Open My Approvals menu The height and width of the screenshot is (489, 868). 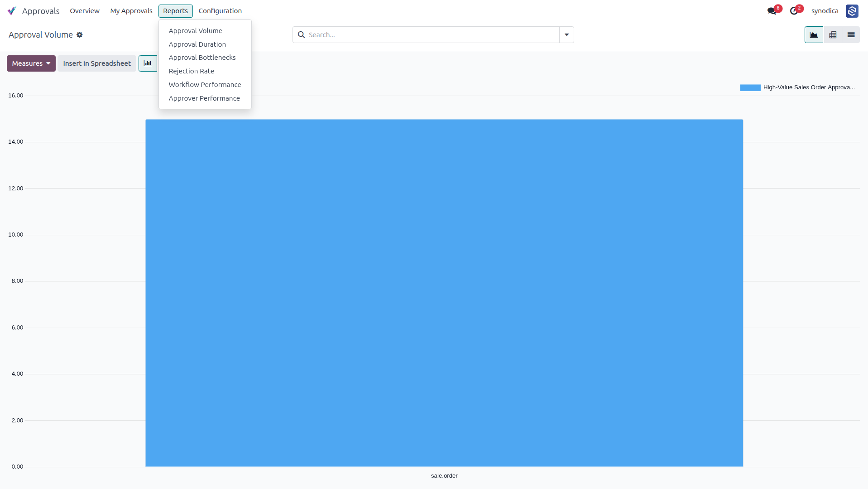[x=131, y=11]
